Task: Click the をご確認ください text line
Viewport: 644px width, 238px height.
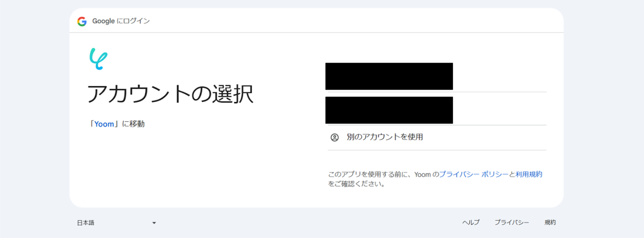Action: pyautogui.click(x=357, y=184)
